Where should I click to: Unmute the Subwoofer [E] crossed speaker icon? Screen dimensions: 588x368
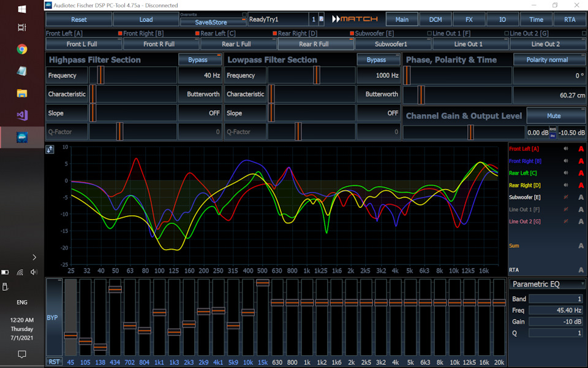566,197
